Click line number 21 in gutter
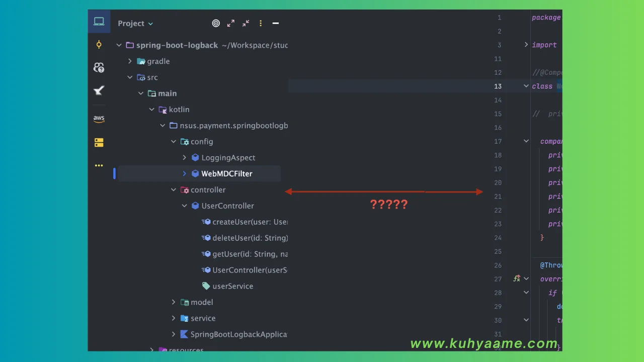This screenshot has height=362, width=644. (498, 197)
